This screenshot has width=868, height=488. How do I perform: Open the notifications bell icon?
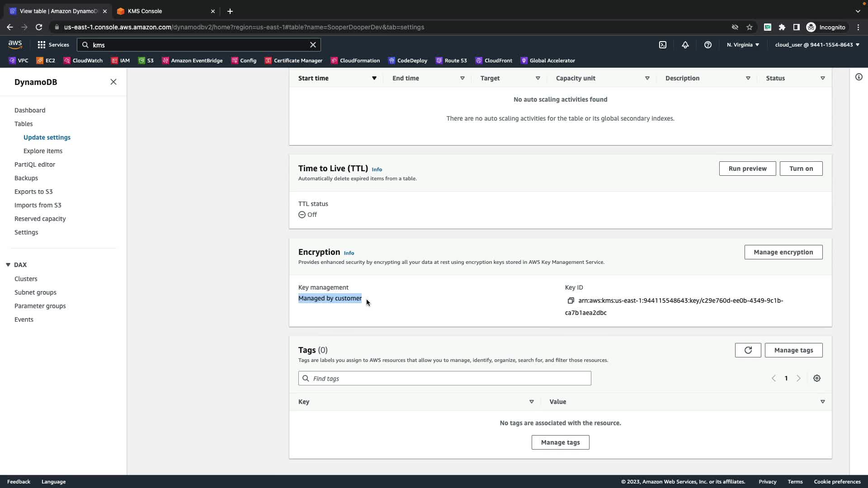(x=685, y=45)
